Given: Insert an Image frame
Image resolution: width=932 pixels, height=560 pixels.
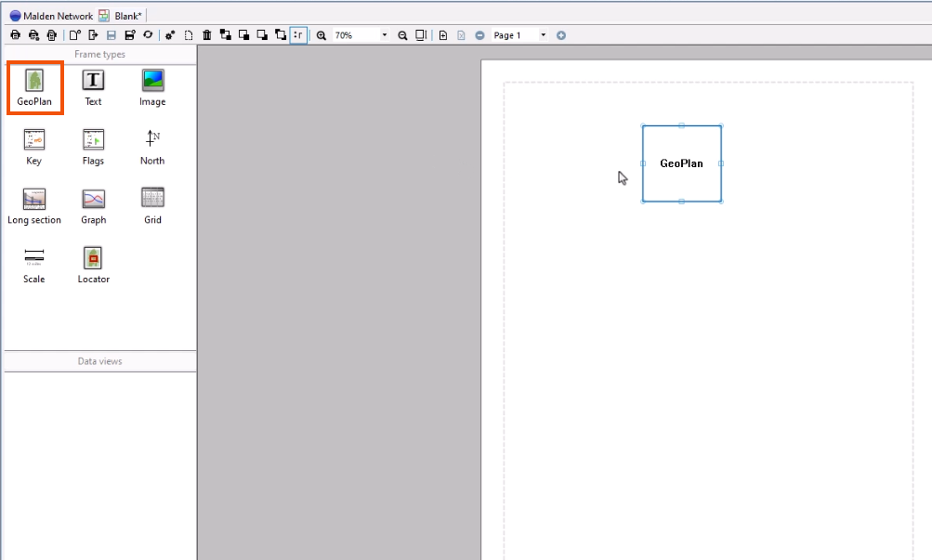Looking at the screenshot, I should pos(151,86).
